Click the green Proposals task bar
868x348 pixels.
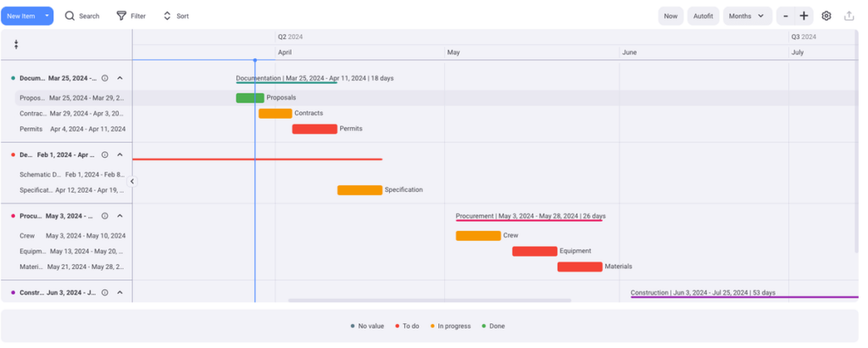(x=250, y=98)
